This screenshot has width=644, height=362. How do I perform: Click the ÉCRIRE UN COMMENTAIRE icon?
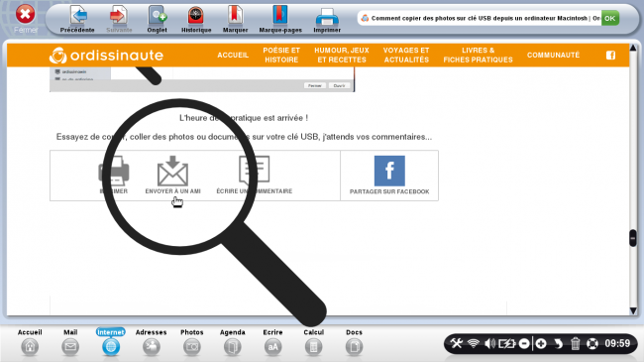point(255,170)
